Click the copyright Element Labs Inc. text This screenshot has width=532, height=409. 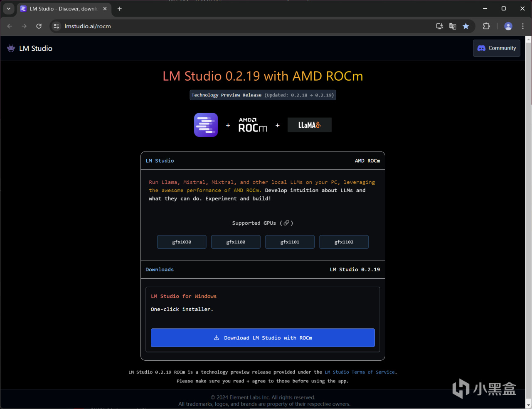263,397
